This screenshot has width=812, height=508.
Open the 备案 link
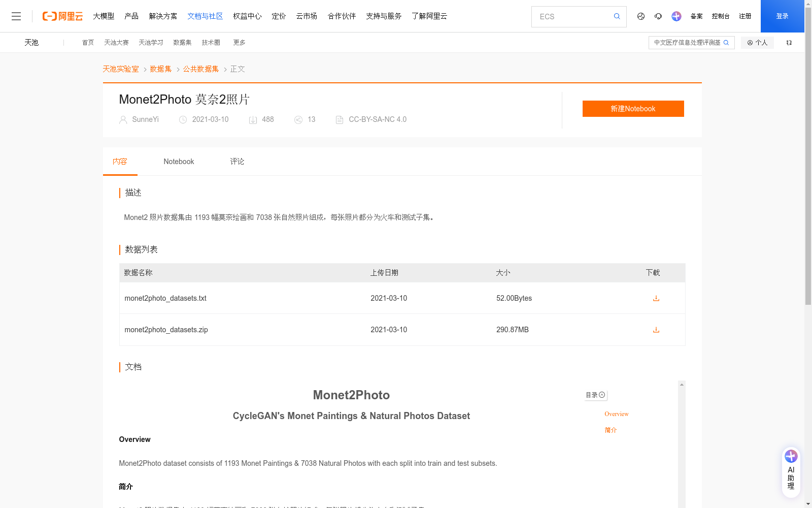696,16
